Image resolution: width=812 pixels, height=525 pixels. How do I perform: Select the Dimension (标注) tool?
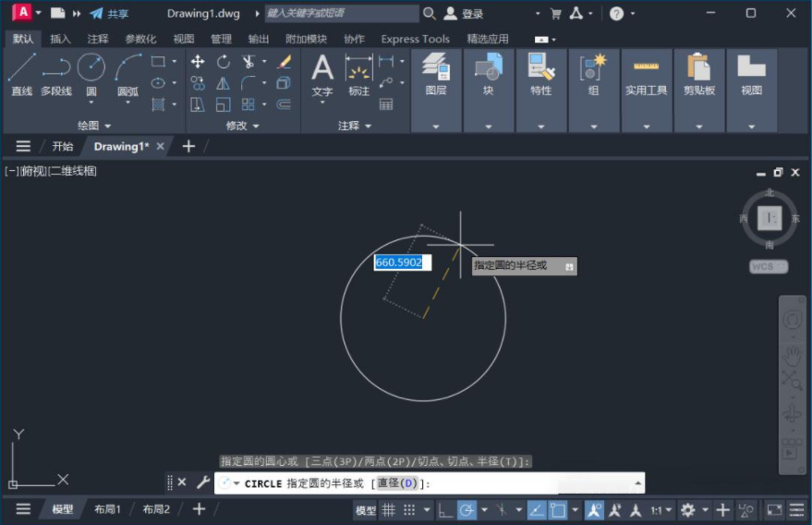pyautogui.click(x=358, y=75)
